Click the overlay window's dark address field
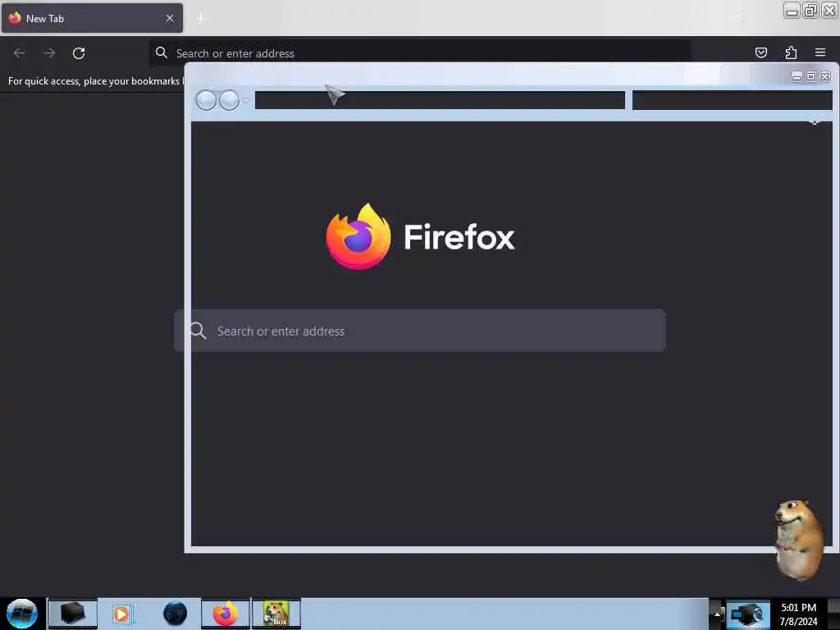 point(440,100)
